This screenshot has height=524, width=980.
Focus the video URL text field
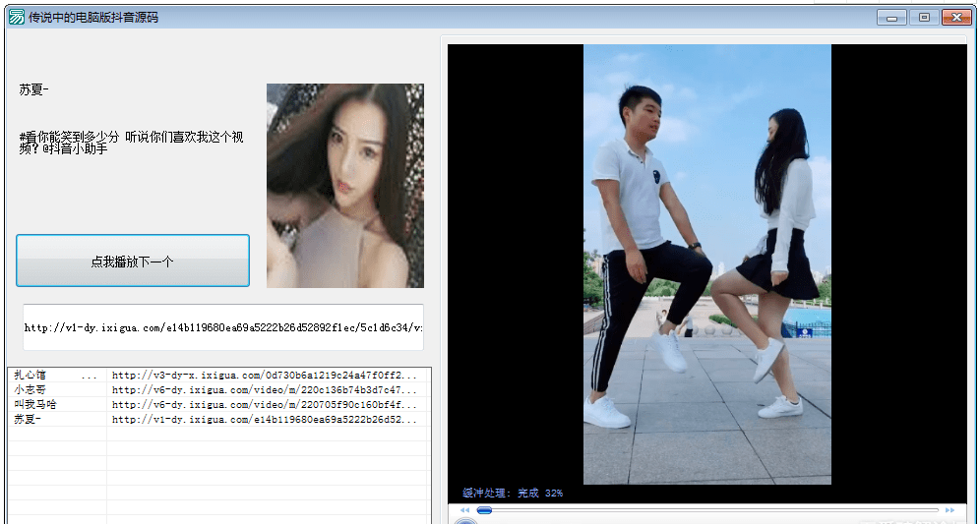point(223,328)
